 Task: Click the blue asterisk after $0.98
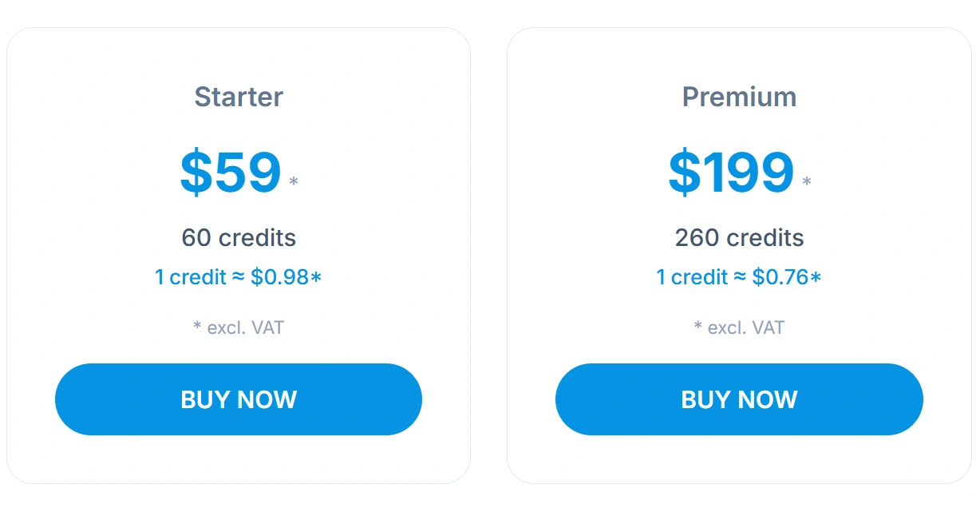[316, 278]
